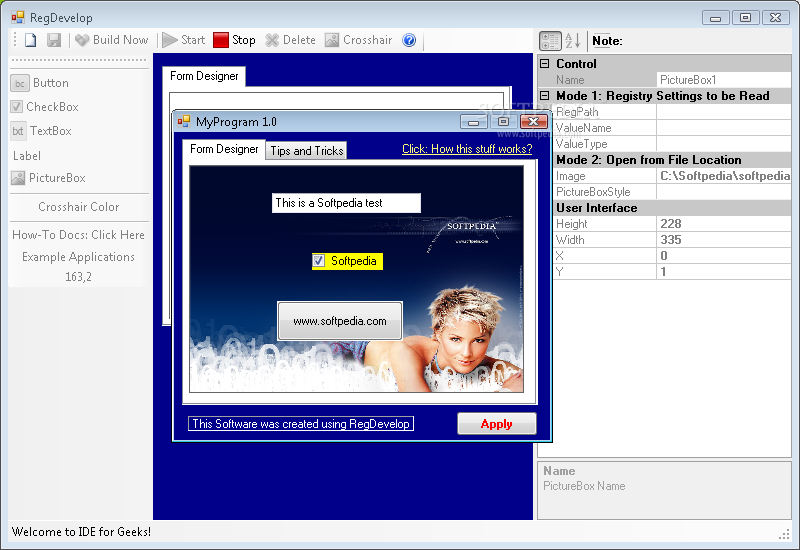
Task: Edit the Image path property
Action: 723,176
